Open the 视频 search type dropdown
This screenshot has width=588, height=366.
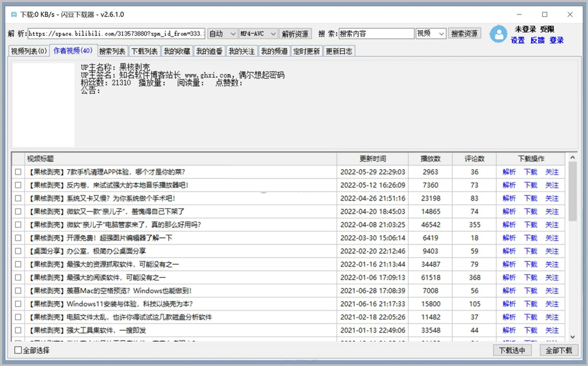(431, 34)
